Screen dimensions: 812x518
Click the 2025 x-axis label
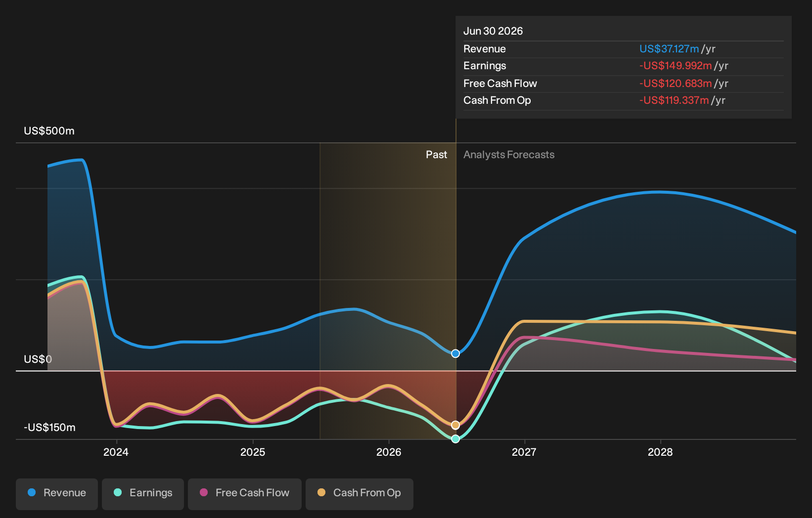pos(253,452)
